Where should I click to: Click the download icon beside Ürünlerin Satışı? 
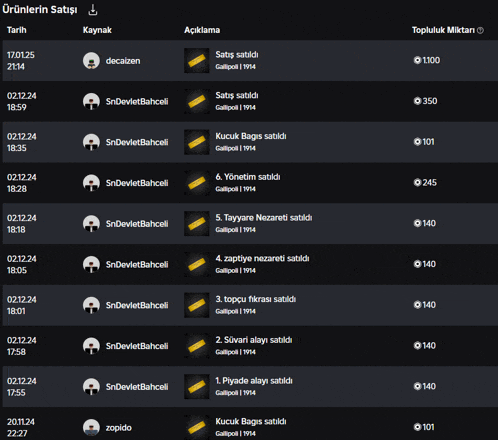(93, 10)
